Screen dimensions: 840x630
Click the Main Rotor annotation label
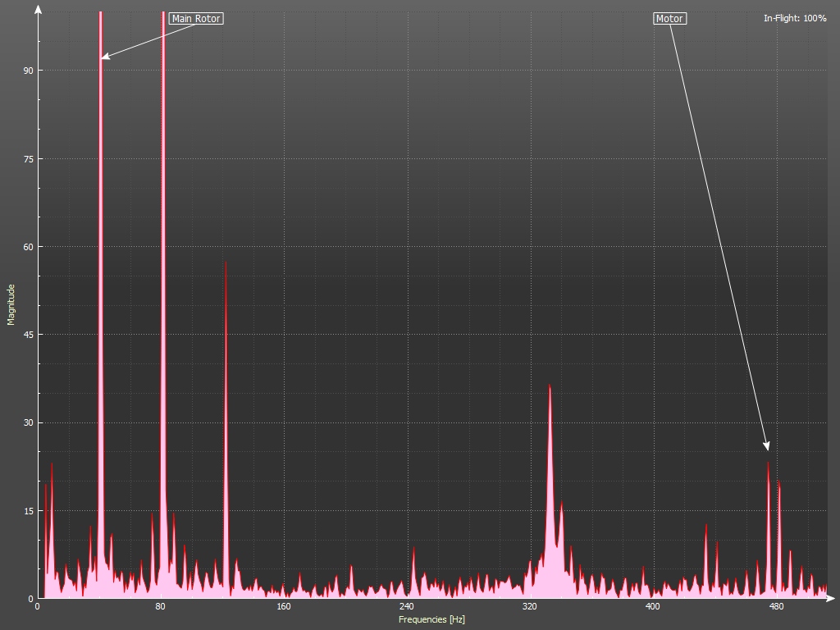[x=195, y=19]
